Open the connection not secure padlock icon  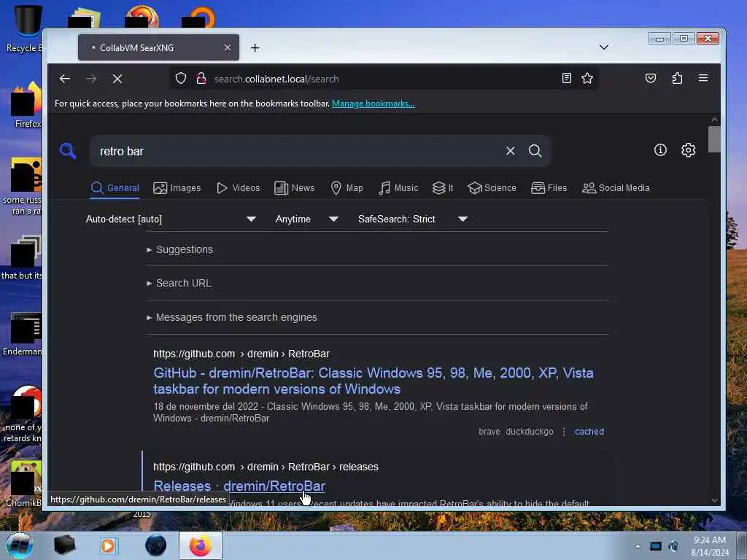point(201,78)
